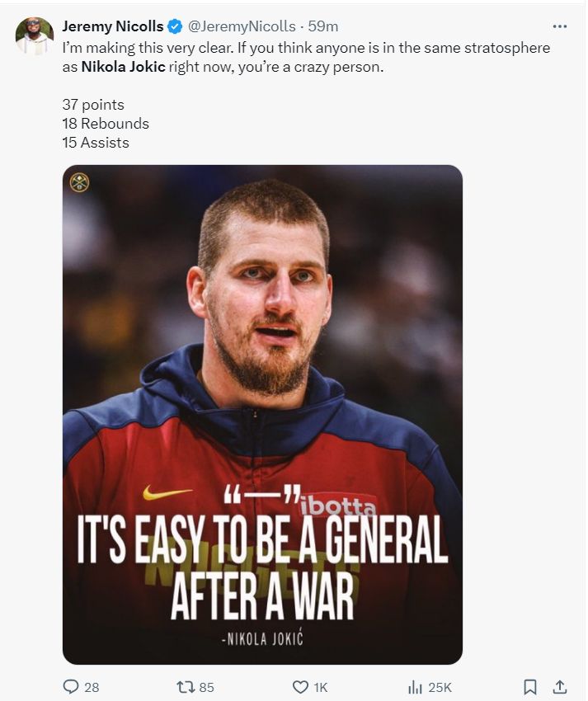Open the Jokic quote image in full view
The height and width of the screenshot is (701, 588).
click(262, 415)
